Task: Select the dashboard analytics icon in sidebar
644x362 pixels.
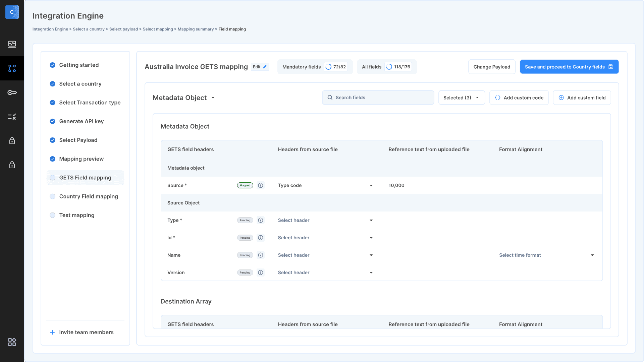Action: [12, 44]
